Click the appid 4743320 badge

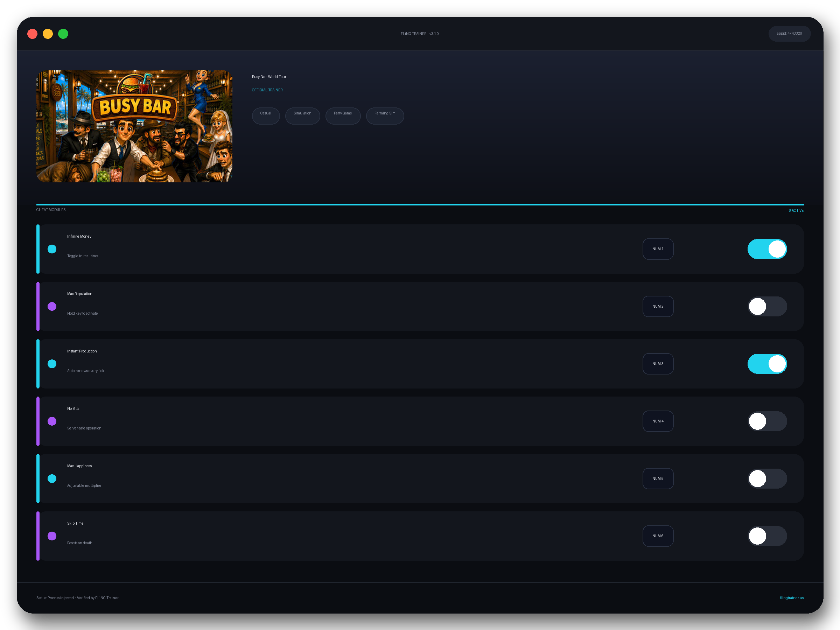[789, 33]
